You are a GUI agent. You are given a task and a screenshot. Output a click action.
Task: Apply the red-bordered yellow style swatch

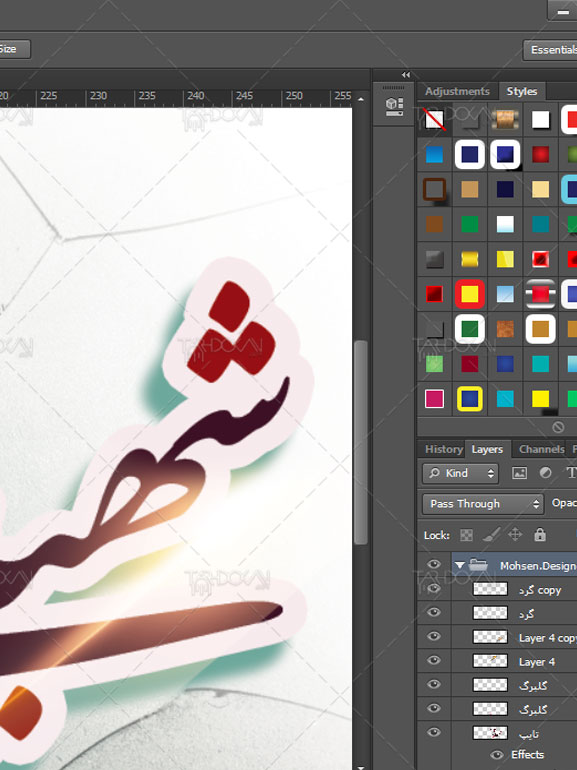[470, 294]
